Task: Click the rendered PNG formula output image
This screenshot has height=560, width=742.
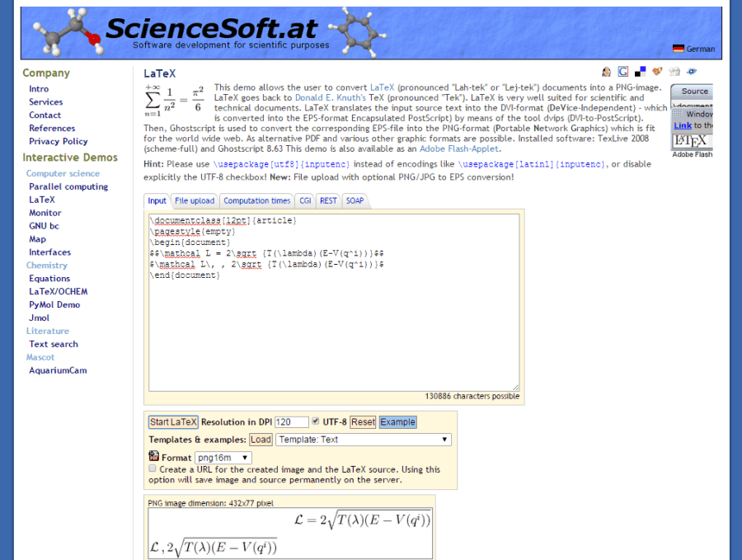Action: pos(290,534)
